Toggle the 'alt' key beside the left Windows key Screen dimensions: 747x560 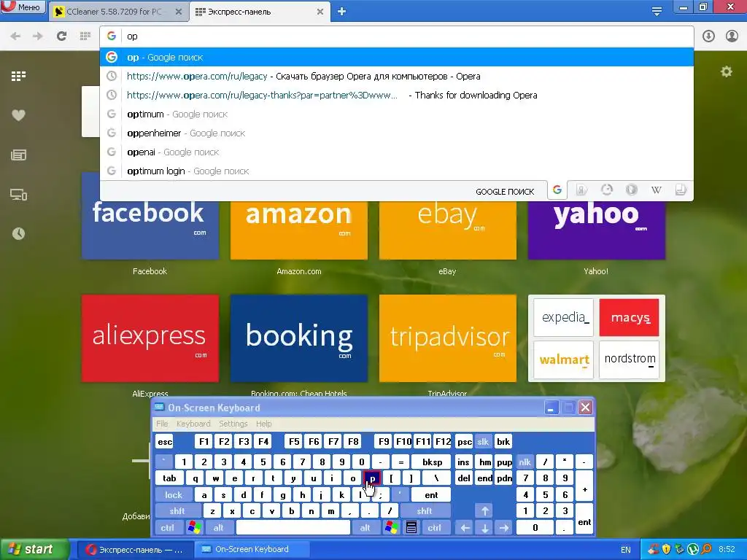tap(218, 528)
